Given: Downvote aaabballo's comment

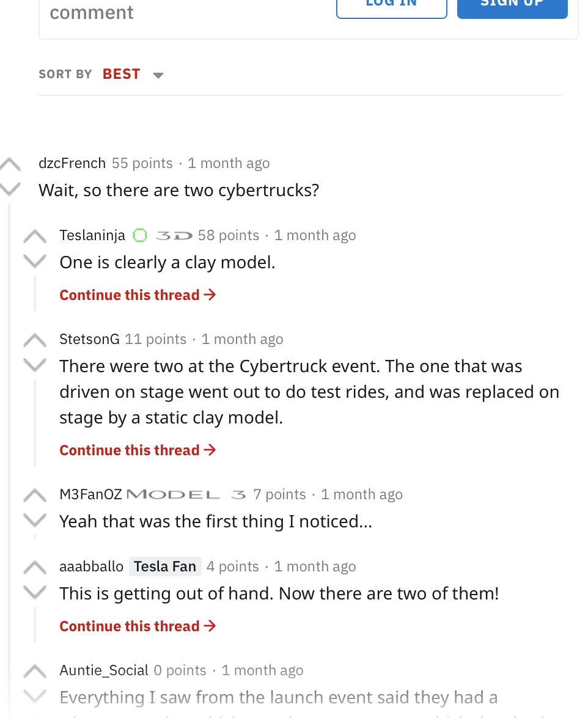Looking at the screenshot, I should 35,592.
